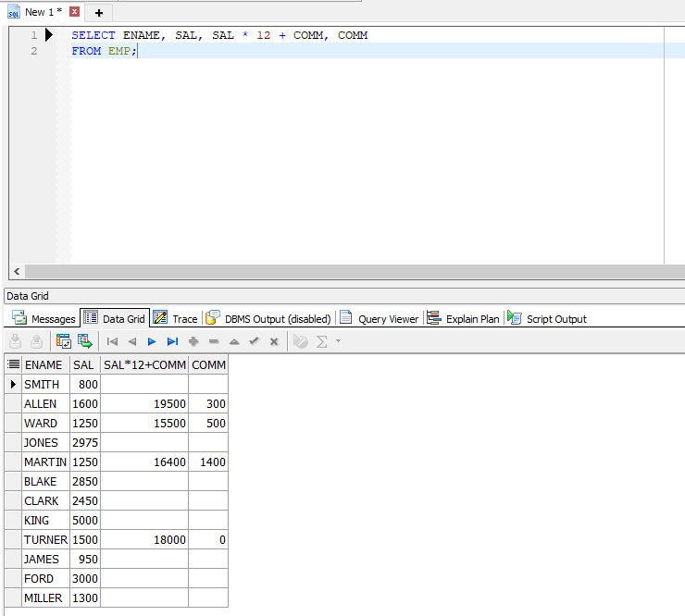
Task: Close the New 1 SQL tab
Action: click(75, 12)
